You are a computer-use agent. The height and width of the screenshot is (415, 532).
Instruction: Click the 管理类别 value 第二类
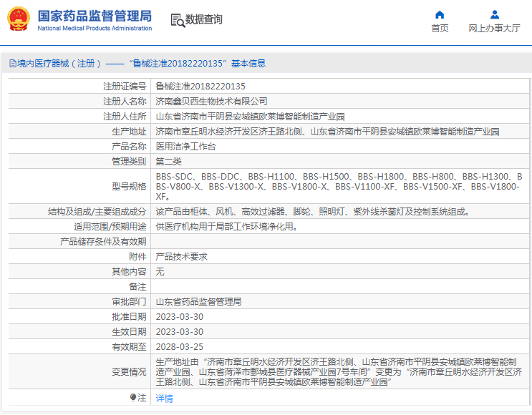[169, 161]
